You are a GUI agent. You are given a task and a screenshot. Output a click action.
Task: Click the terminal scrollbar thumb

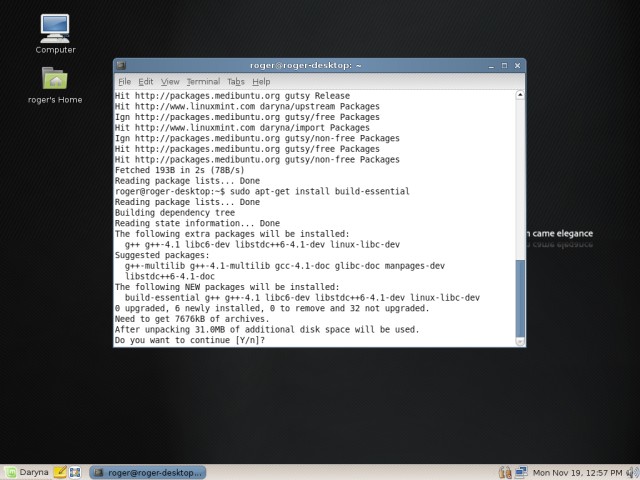click(520, 298)
